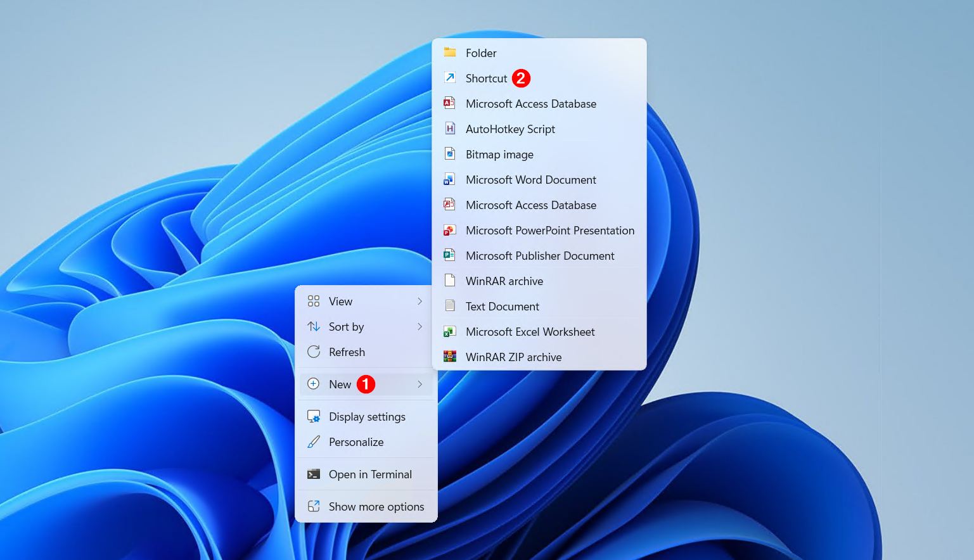The height and width of the screenshot is (560, 974).
Task: Click the yellow Folder icon
Action: (x=450, y=53)
